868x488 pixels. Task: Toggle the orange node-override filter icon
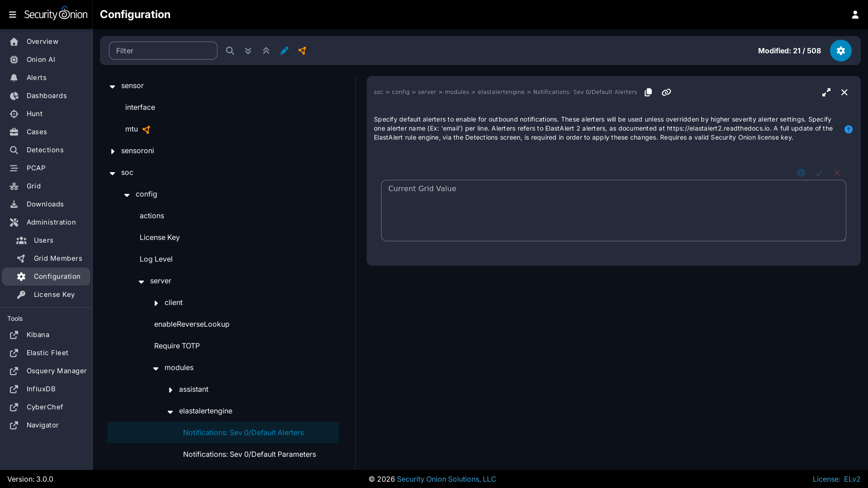302,51
